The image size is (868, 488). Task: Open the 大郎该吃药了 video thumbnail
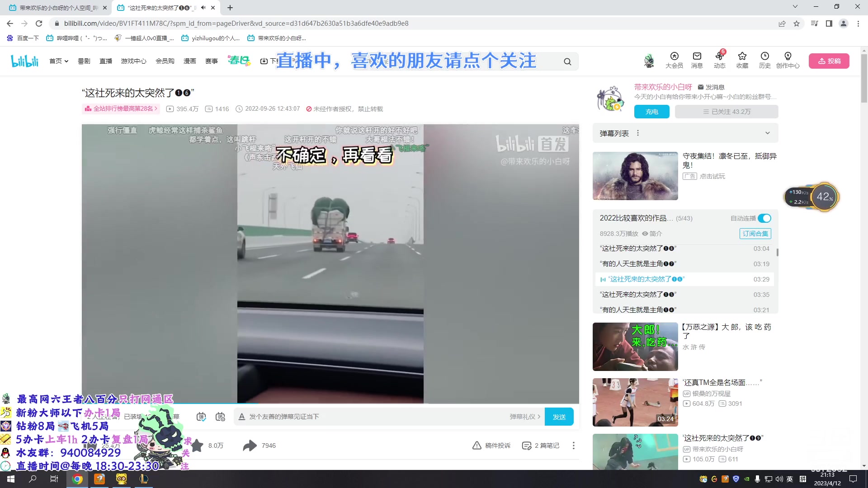point(635,347)
